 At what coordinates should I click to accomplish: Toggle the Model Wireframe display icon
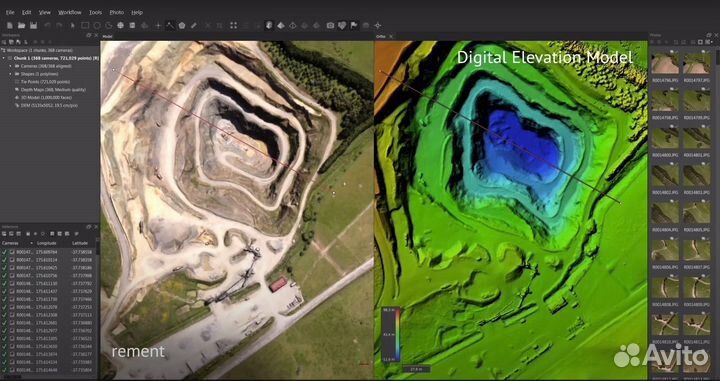pyautogui.click(x=292, y=26)
